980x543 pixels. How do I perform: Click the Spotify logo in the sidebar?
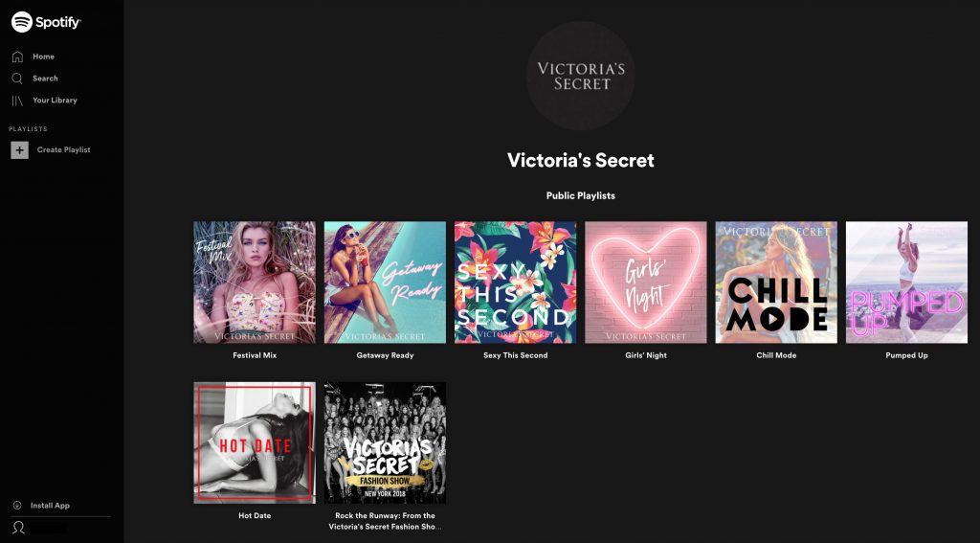(46, 23)
